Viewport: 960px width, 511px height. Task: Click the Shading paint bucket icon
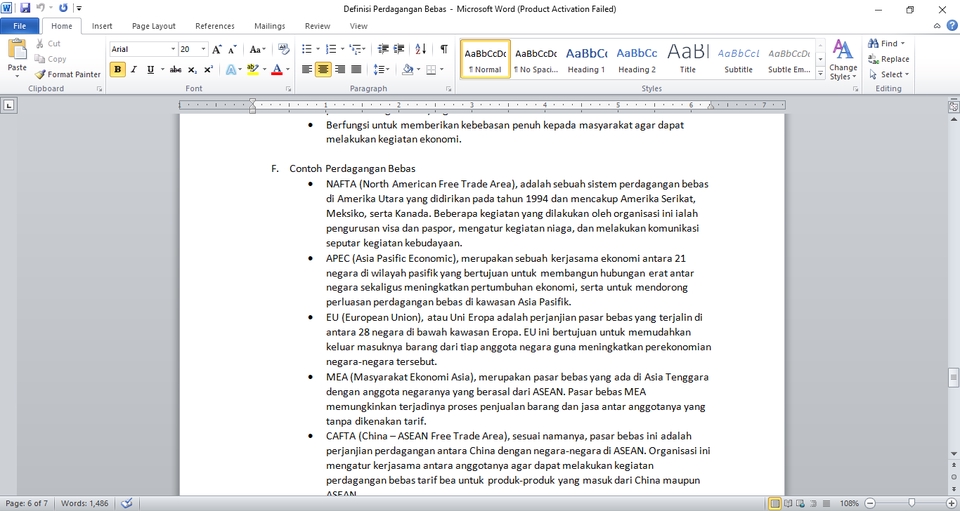[408, 69]
